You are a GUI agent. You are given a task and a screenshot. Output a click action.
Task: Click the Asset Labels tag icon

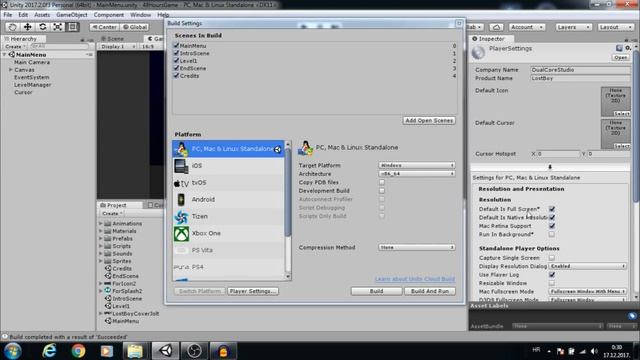[x=632, y=316]
